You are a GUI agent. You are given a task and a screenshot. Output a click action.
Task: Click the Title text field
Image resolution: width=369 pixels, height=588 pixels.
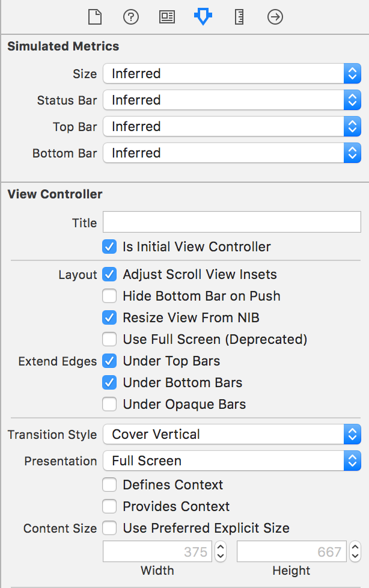[231, 222]
